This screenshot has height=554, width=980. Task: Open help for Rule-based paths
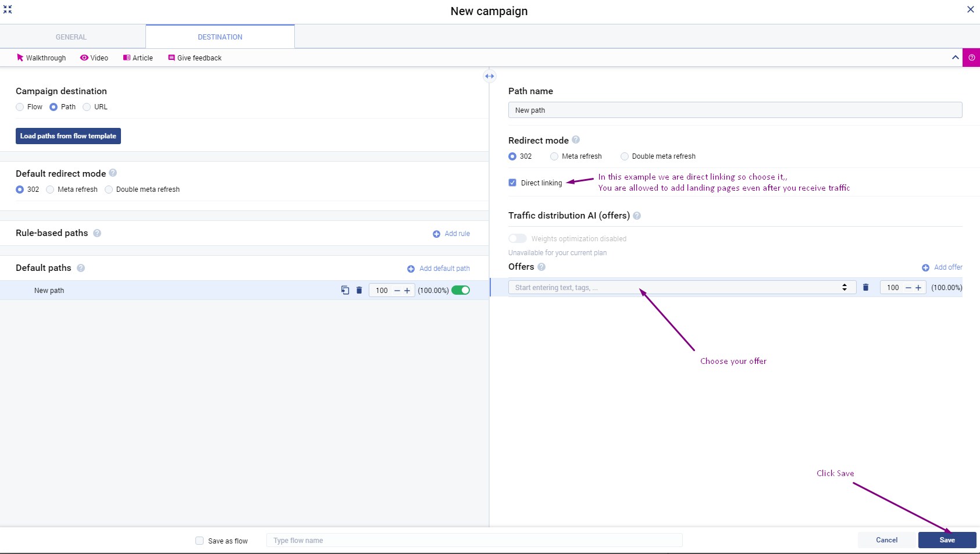coord(97,233)
